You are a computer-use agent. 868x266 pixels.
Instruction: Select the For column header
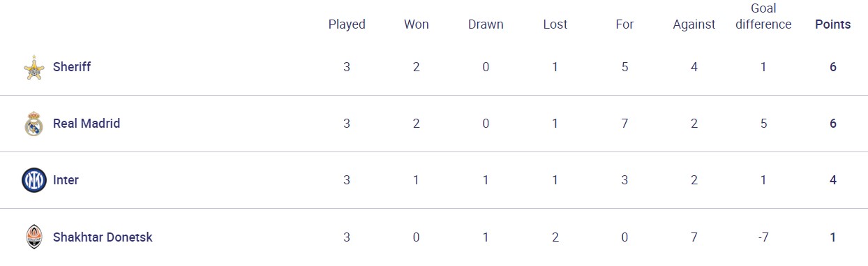pyautogui.click(x=624, y=24)
